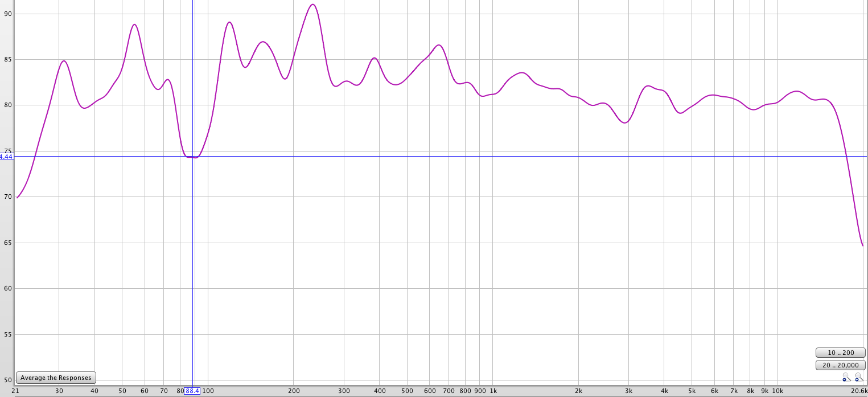Click the 300 frequency axis label
This screenshot has height=397, width=868.
point(344,391)
